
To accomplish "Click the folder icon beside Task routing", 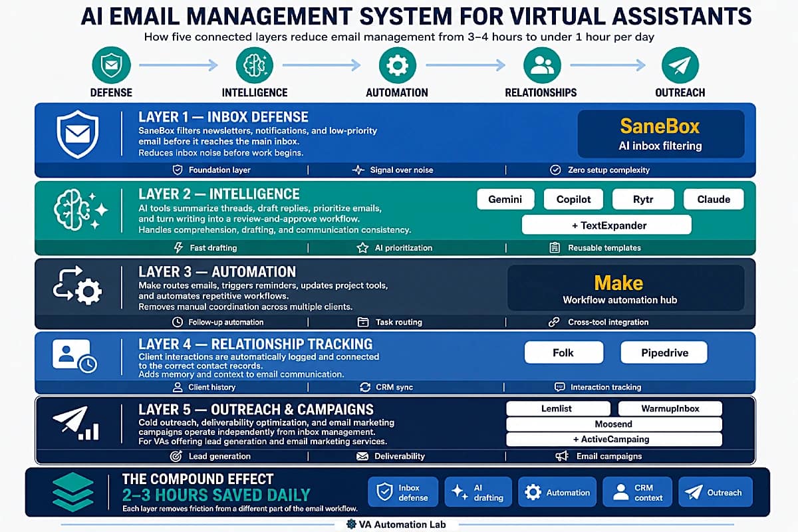I will click(x=363, y=322).
